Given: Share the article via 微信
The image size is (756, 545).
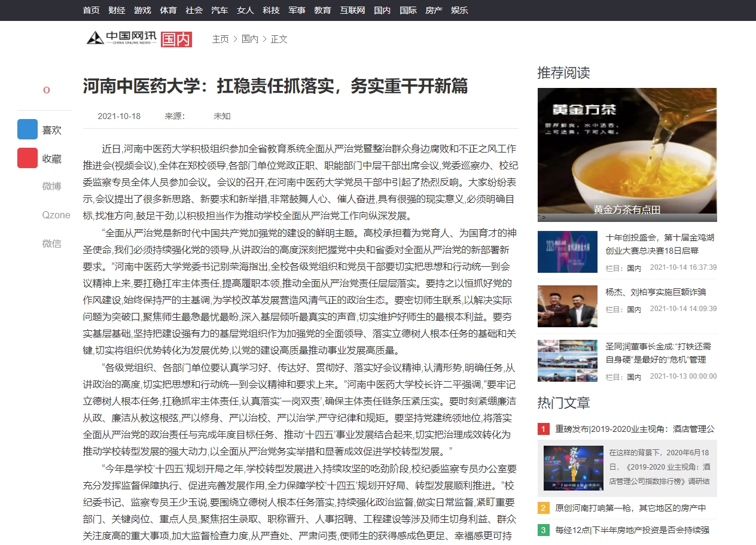Looking at the screenshot, I should tap(51, 243).
